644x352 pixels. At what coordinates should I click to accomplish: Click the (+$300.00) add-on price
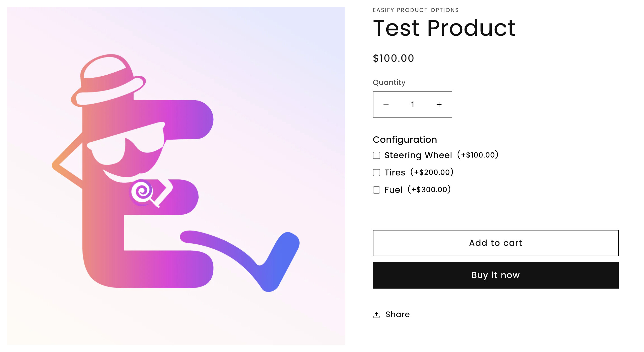[429, 190]
